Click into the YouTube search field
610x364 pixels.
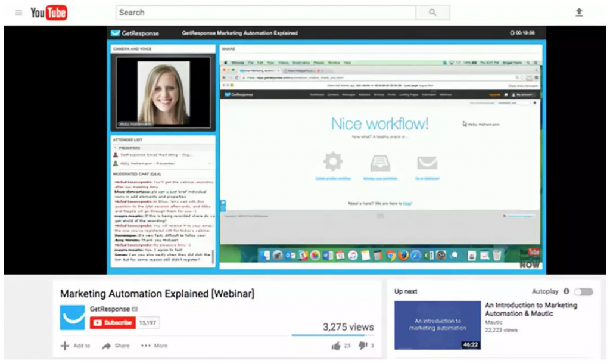(265, 13)
